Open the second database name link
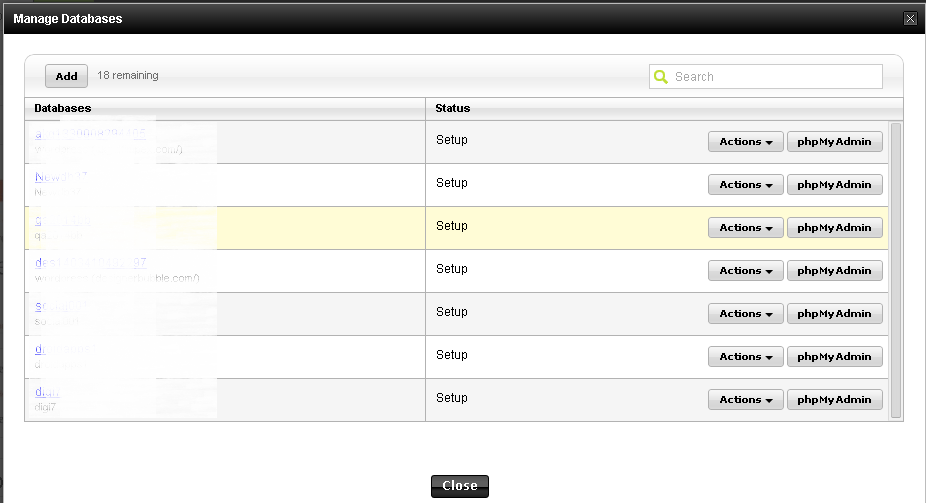The width and height of the screenshot is (926, 503). 60,177
